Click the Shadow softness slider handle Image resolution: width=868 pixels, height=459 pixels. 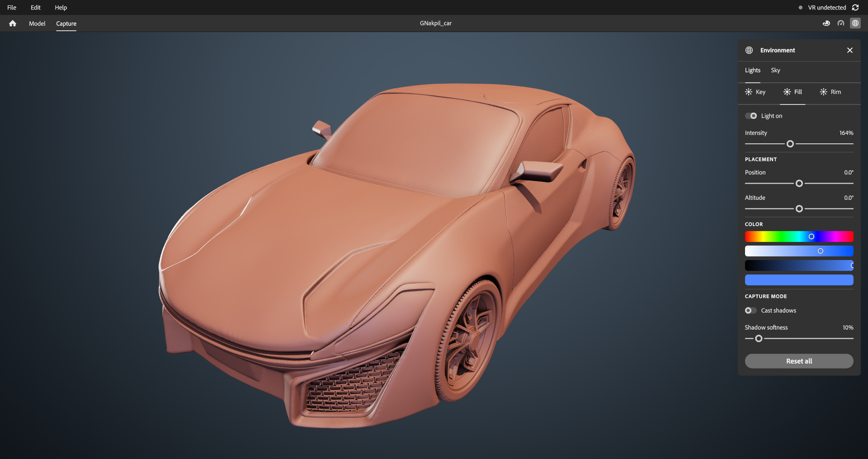point(759,339)
